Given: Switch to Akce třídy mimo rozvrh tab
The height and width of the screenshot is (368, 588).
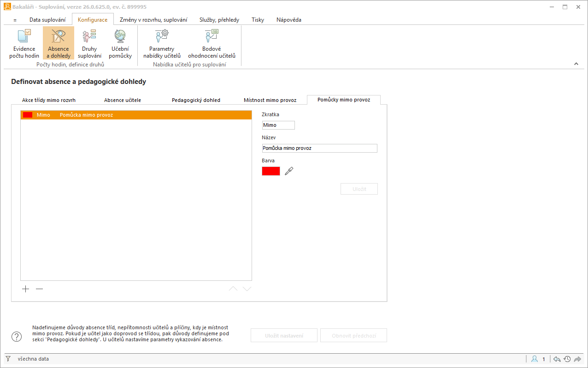Looking at the screenshot, I should click(49, 100).
